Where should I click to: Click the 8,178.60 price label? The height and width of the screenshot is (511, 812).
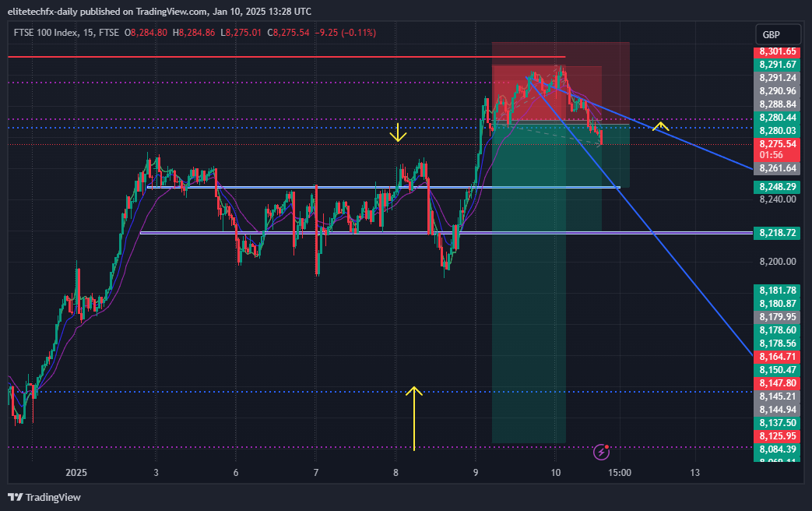[777, 330]
